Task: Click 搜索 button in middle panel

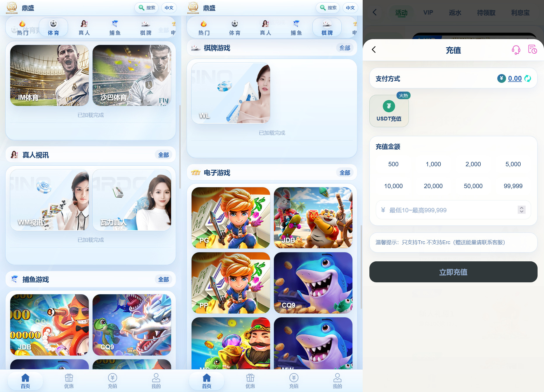Action: (328, 8)
